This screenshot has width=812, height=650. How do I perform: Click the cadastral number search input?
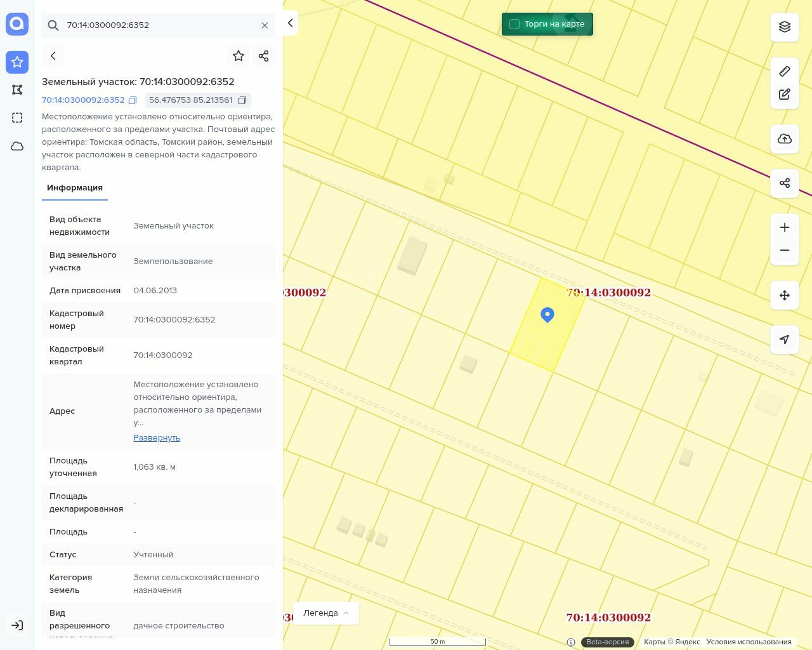coord(159,25)
